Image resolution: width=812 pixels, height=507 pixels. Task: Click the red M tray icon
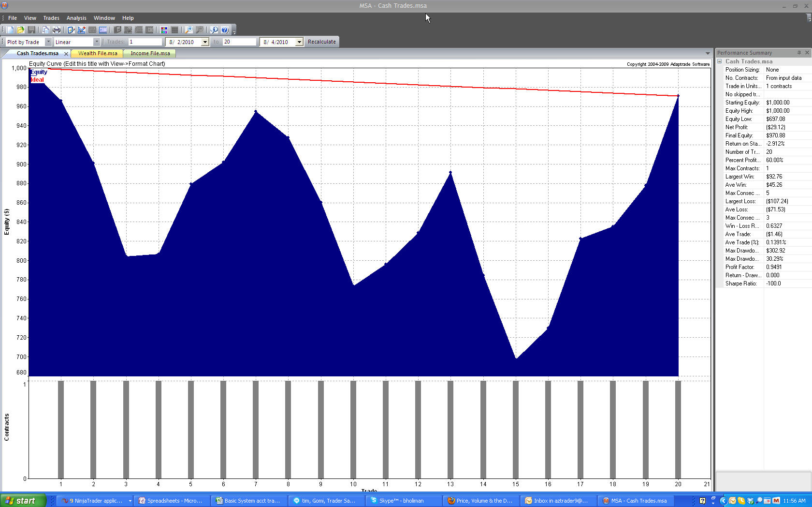point(776,501)
